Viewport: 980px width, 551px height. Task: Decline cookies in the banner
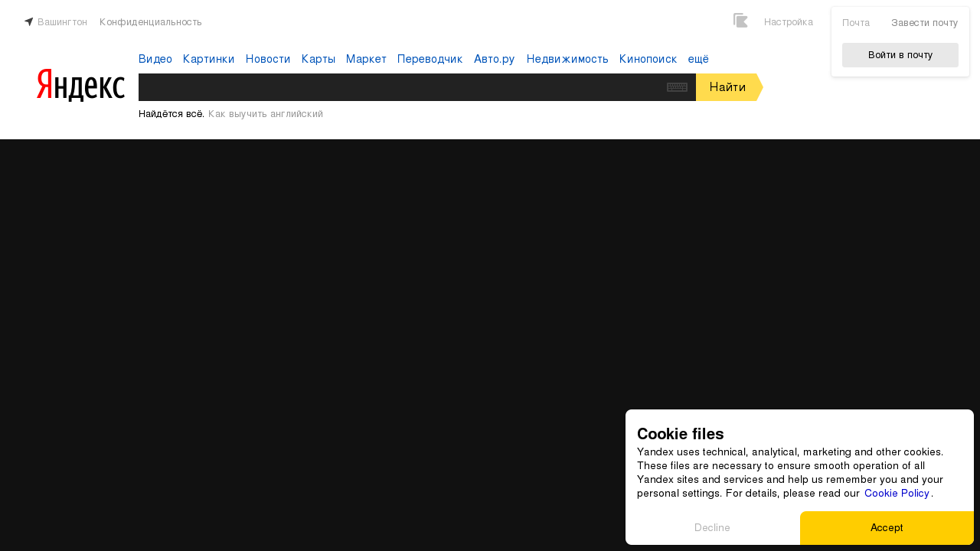click(x=712, y=528)
